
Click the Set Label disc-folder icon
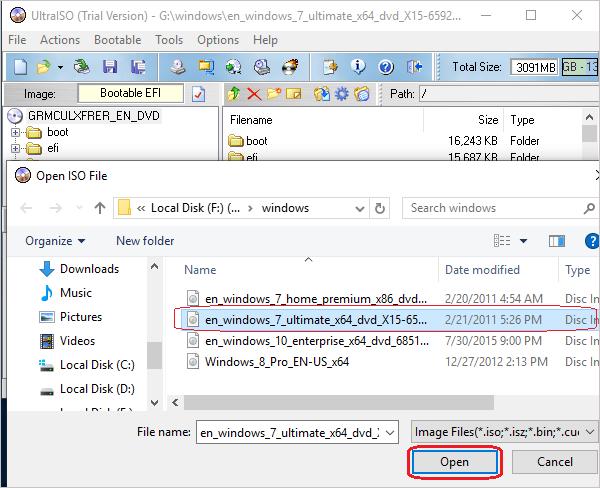coord(362,94)
